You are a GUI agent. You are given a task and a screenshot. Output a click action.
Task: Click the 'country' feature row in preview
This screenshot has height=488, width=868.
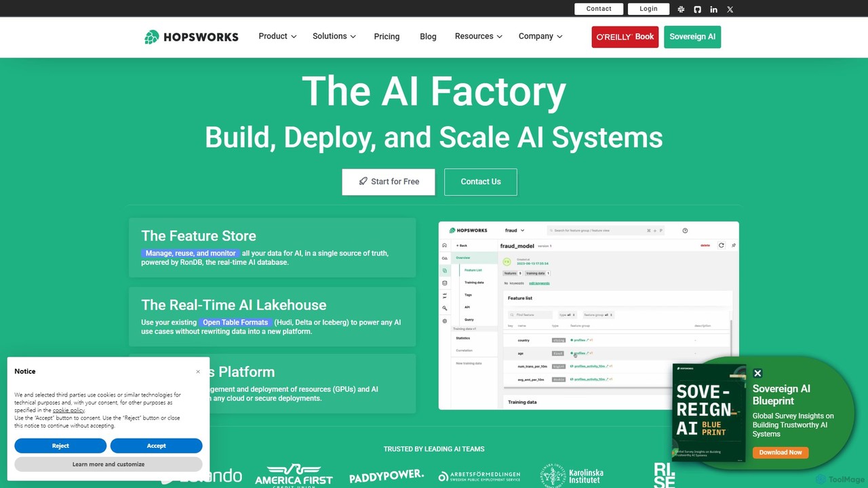tap(617, 340)
